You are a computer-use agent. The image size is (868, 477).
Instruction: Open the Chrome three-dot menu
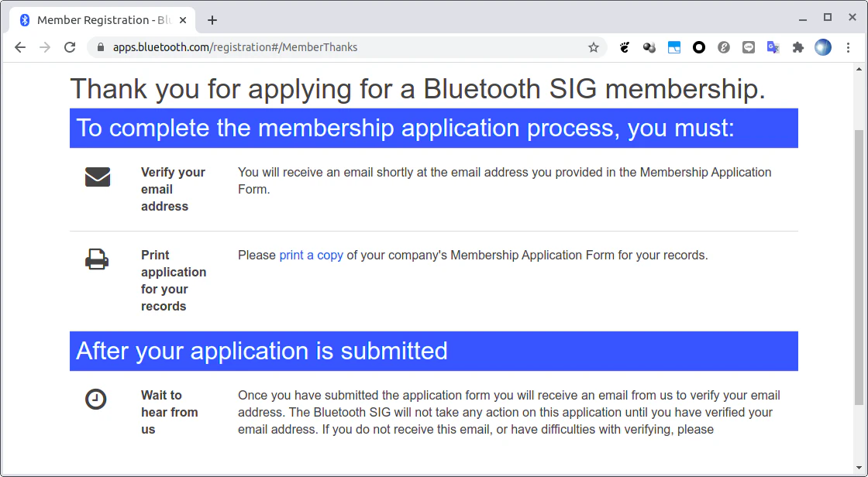(848, 47)
